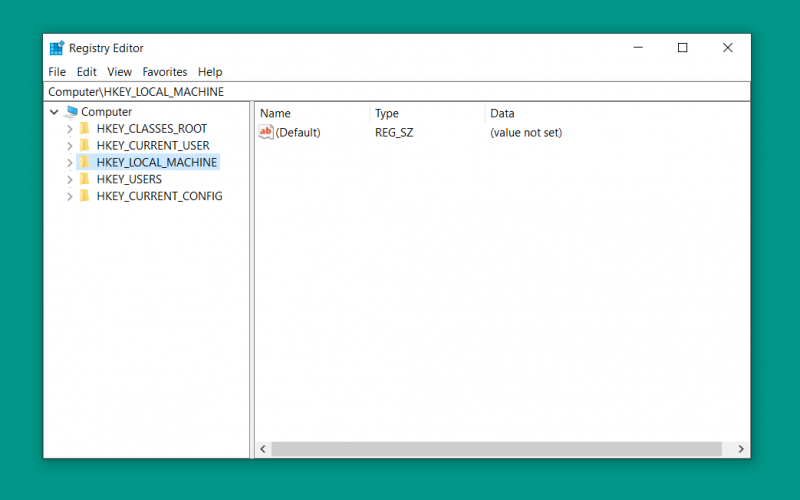Screen dimensions: 800x500
Task: Click the HKEY_CURRENT_USER folder icon
Action: [85, 145]
